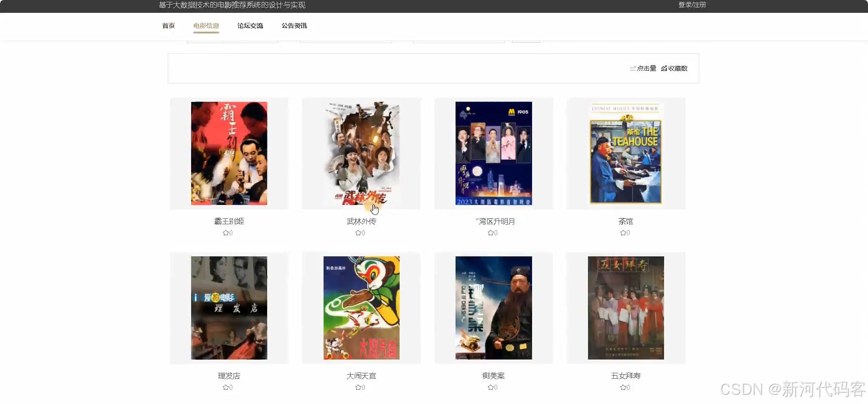Click the 霸王别姬 title text
Image resolution: width=868 pixels, height=404 pixels.
pos(229,221)
